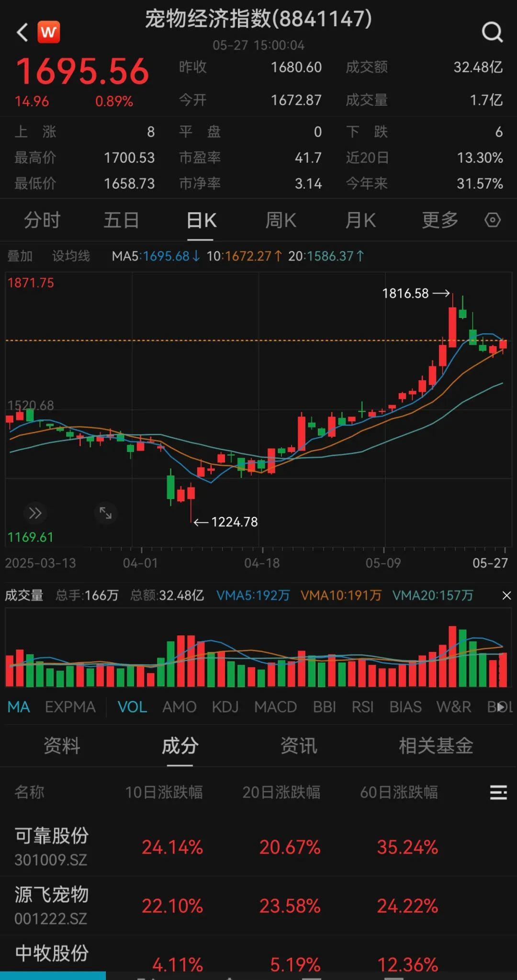Open column list menu icon
The width and height of the screenshot is (517, 980).
click(x=498, y=793)
